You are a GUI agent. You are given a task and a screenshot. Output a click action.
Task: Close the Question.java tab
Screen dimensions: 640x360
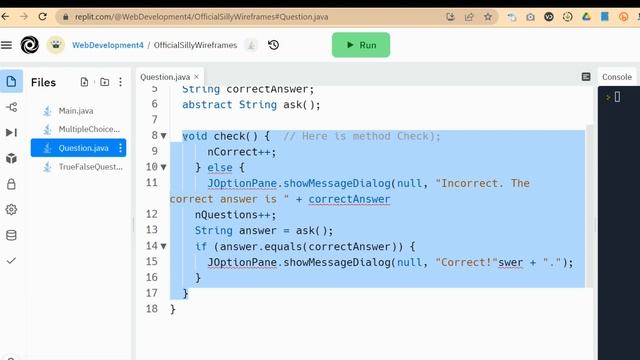(197, 77)
